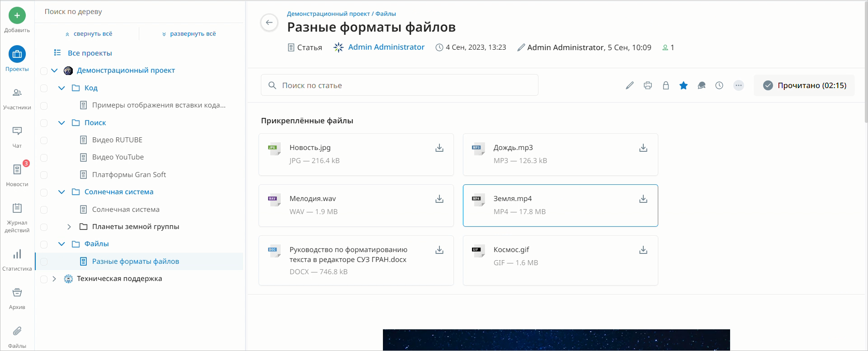
Task: Open the Action log section
Action: tap(17, 218)
